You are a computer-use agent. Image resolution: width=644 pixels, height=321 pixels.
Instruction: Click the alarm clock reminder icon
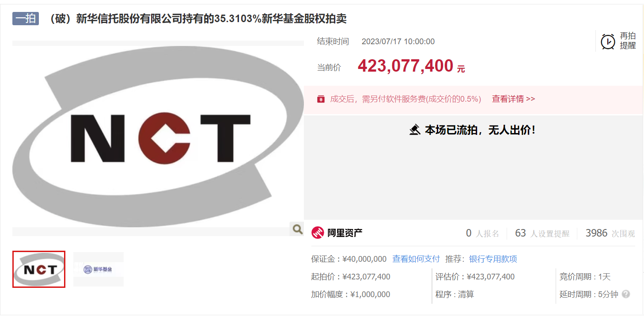(x=608, y=42)
